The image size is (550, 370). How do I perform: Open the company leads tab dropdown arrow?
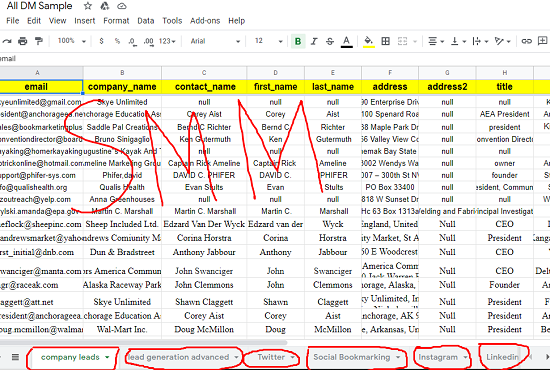[107, 357]
